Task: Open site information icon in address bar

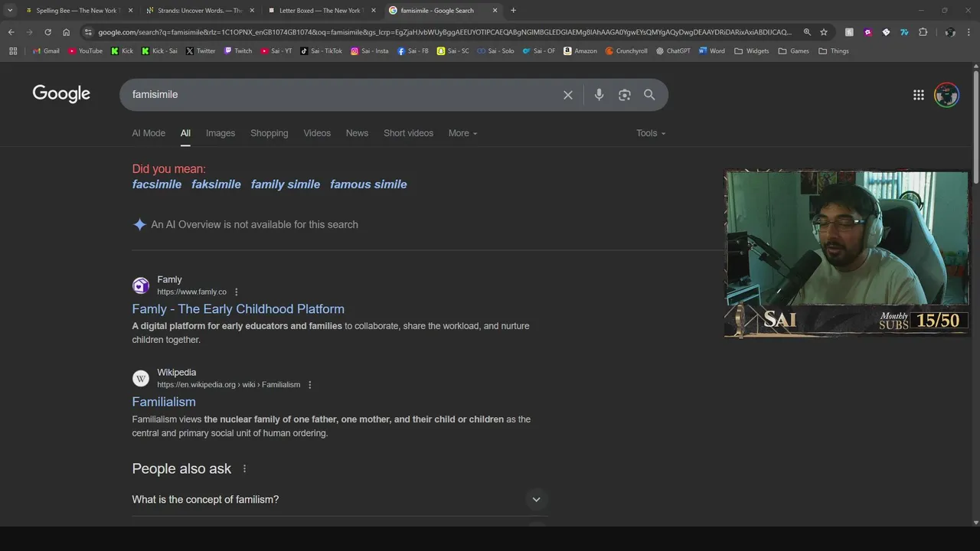Action: click(88, 32)
